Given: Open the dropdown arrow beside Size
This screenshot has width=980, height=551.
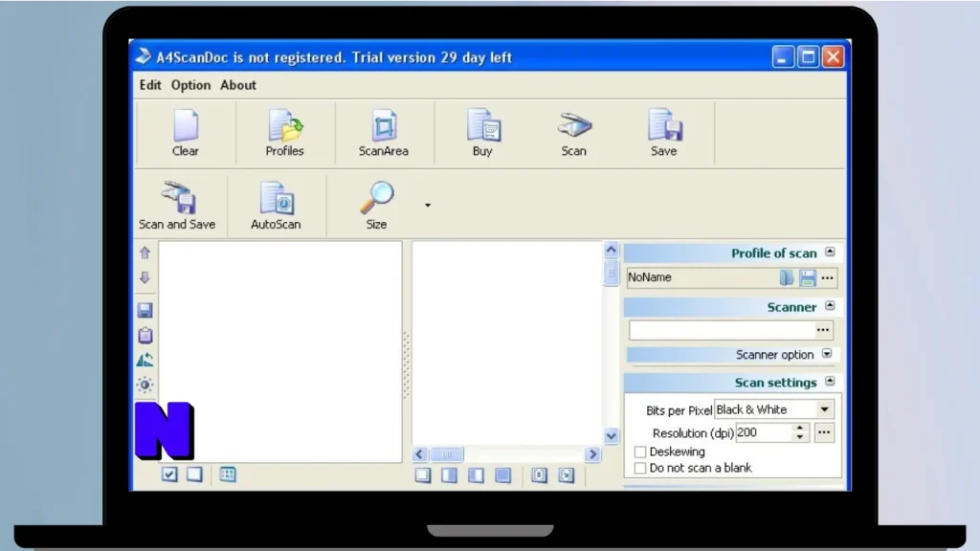Looking at the screenshot, I should click(428, 205).
